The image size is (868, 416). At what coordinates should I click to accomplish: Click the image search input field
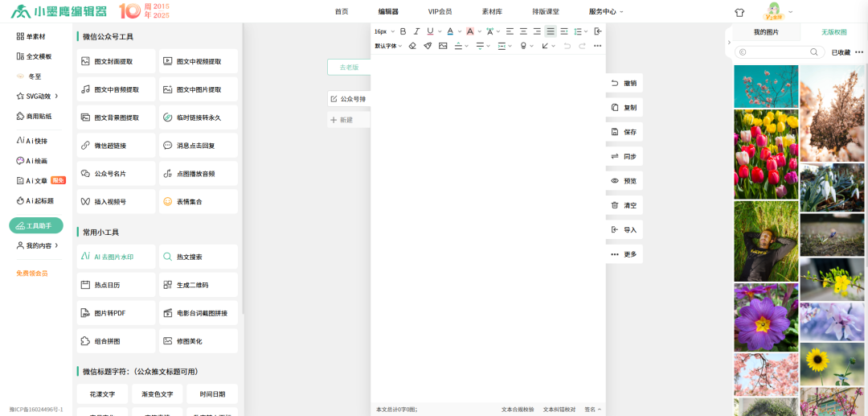tap(780, 52)
